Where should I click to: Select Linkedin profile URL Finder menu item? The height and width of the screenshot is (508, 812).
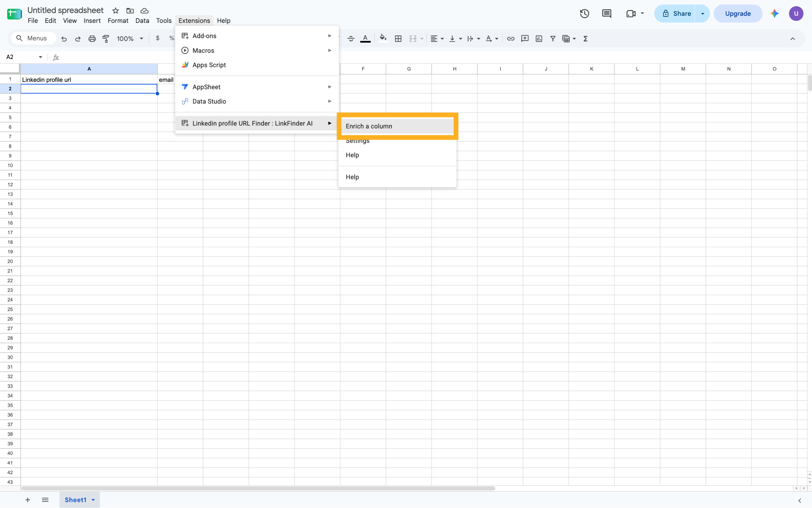(x=257, y=123)
